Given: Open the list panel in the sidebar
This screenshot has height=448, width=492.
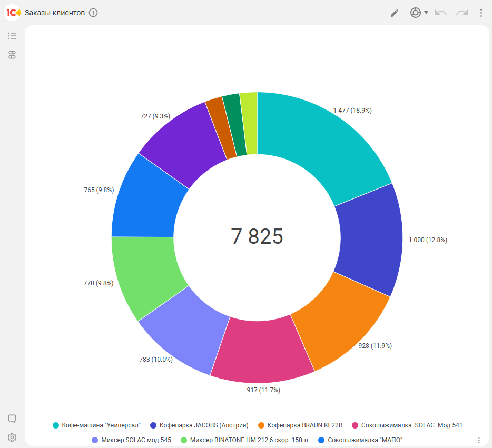Looking at the screenshot, I should point(12,36).
